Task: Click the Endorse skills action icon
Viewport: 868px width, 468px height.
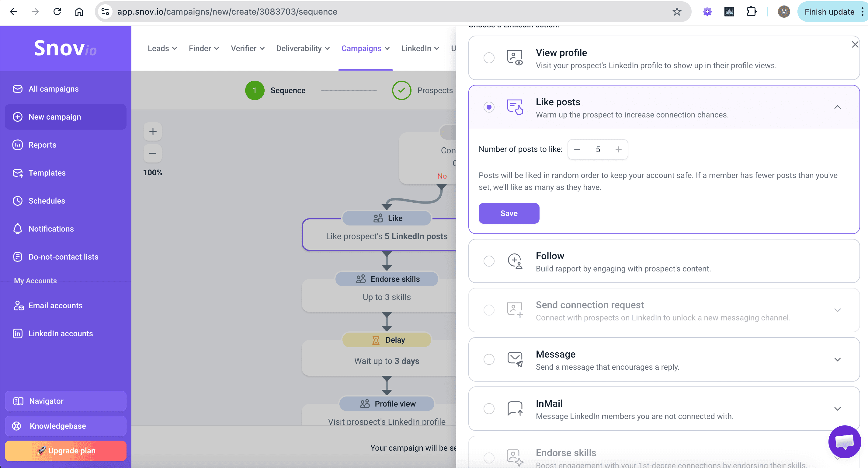Action: coord(515,458)
